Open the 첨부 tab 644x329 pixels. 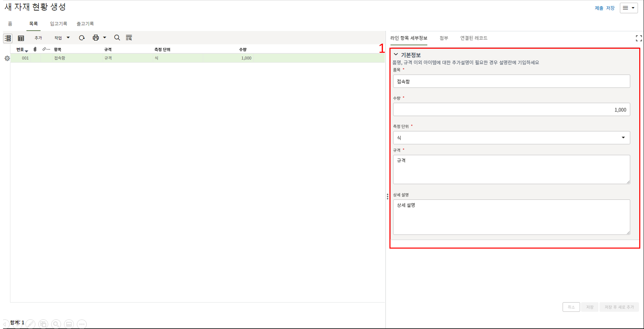pos(444,38)
